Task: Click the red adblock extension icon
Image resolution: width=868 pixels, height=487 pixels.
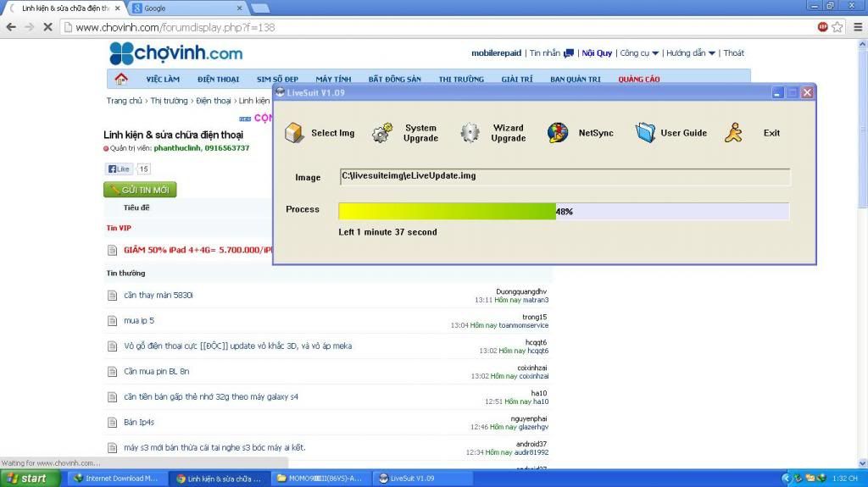Action: click(822, 26)
